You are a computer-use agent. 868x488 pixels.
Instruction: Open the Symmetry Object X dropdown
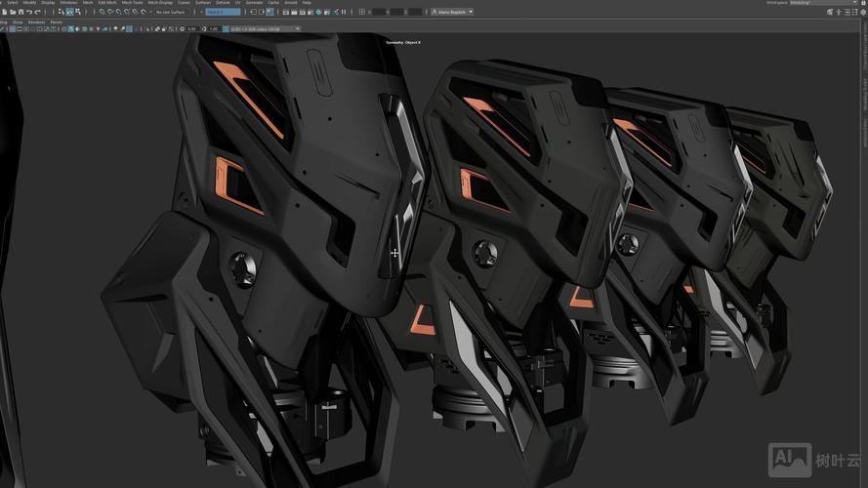[x=223, y=12]
